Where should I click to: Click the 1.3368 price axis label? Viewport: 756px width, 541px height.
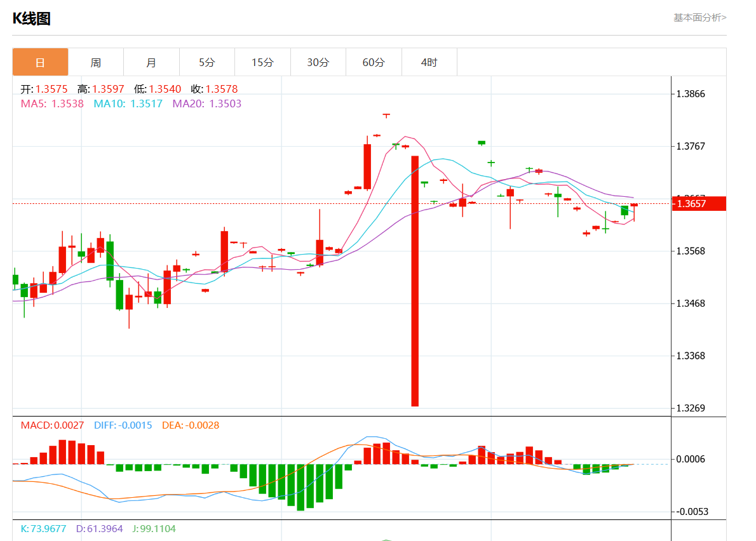(x=691, y=356)
